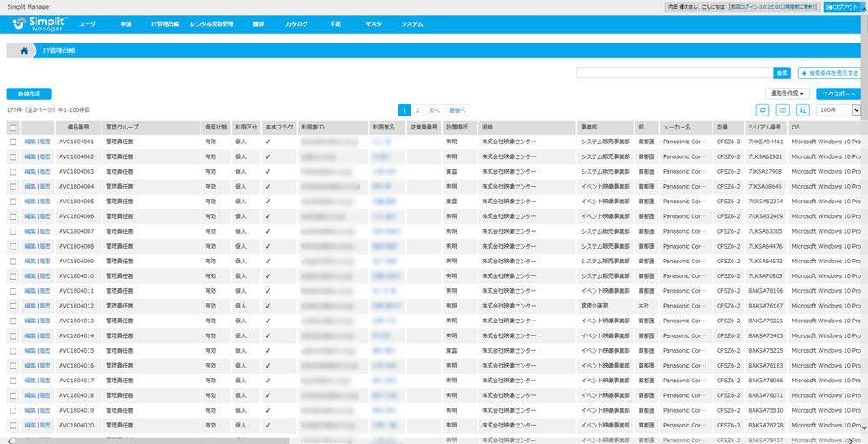Click the 備品番号 column header
This screenshot has width=868, height=444.
point(78,128)
